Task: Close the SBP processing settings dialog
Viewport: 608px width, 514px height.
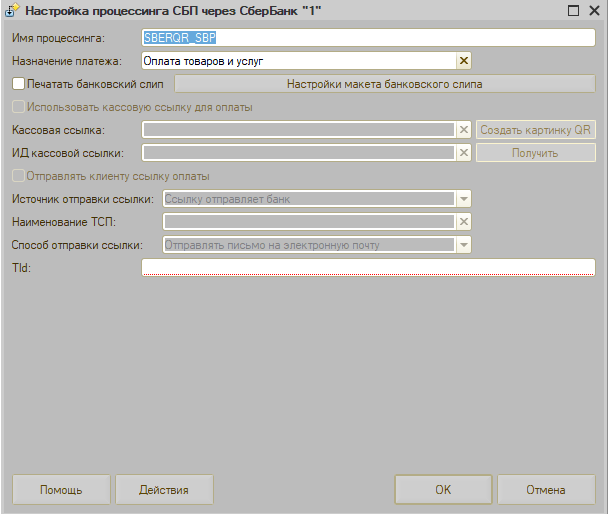Action: pyautogui.click(x=595, y=10)
